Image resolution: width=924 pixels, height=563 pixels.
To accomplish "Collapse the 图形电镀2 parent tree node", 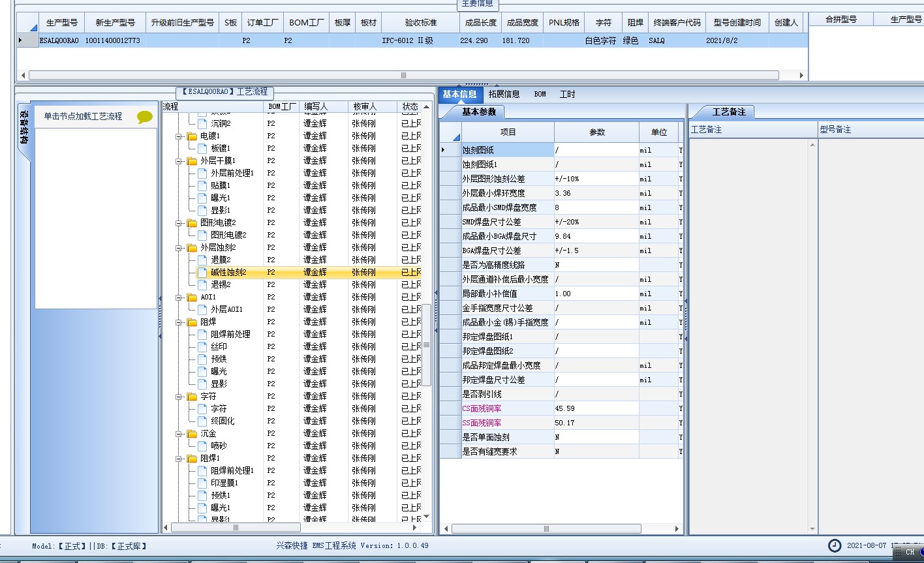I will point(179,223).
